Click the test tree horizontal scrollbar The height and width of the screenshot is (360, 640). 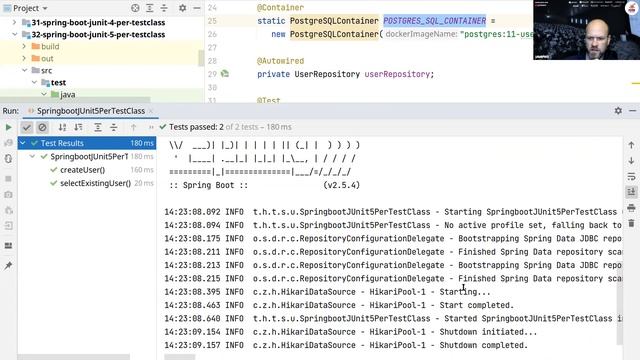click(73, 357)
